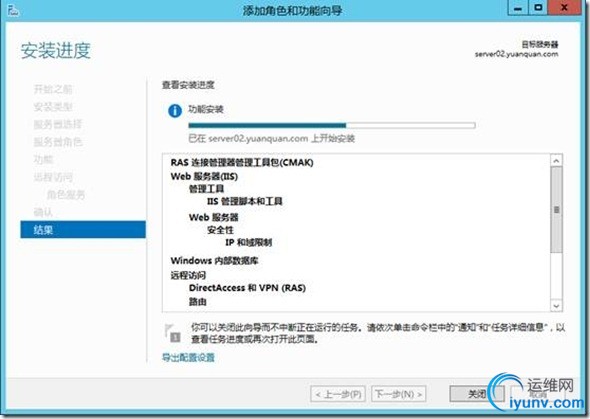This screenshot has height=419, width=590.
Task: Select the 管理工具 entry in the list
Action: (206, 189)
